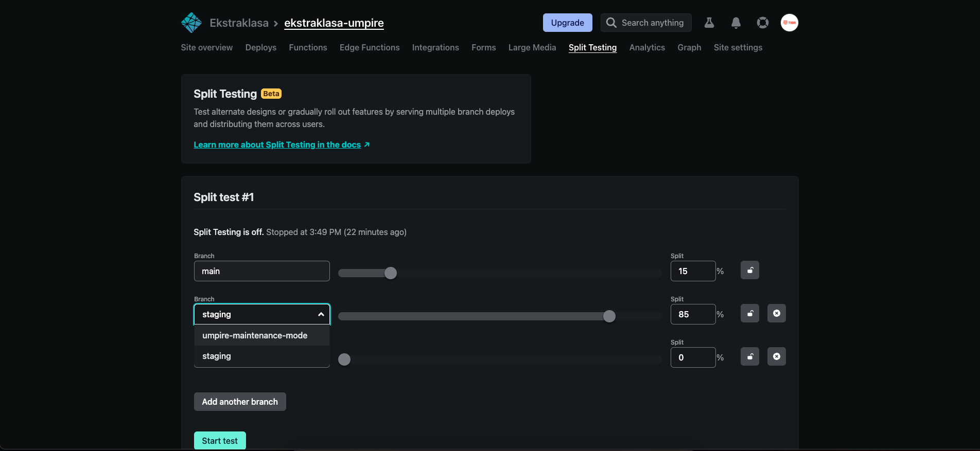Click the ekstraklasa-umpire site breadcrumb
The height and width of the screenshot is (451, 980).
pos(334,23)
